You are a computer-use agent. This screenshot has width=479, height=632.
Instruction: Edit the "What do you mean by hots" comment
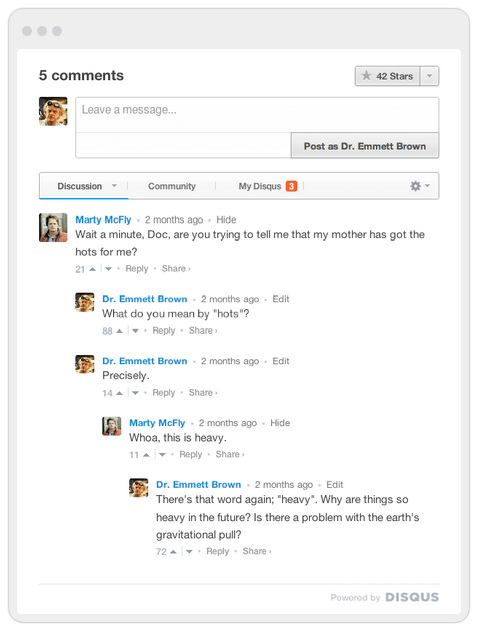[x=281, y=299]
